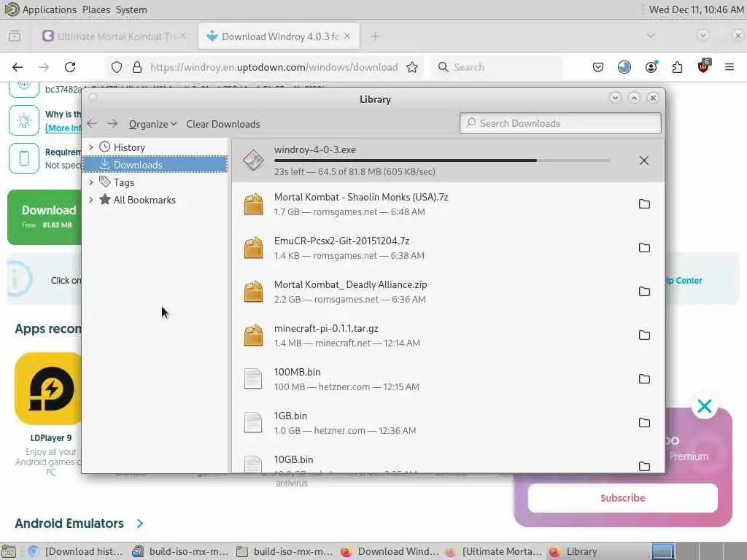The width and height of the screenshot is (747, 560).
Task: Open the Extensions puzzle icon
Action: click(x=677, y=67)
